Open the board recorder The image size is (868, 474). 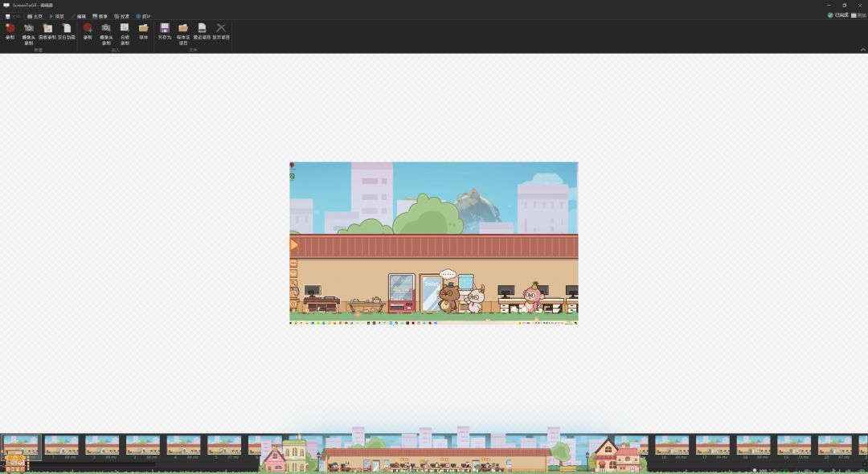tap(47, 32)
